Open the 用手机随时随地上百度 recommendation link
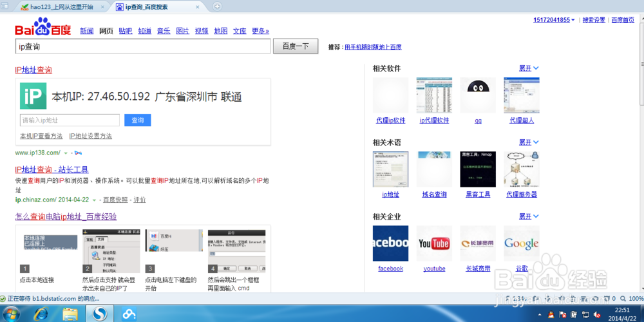 [x=373, y=47]
